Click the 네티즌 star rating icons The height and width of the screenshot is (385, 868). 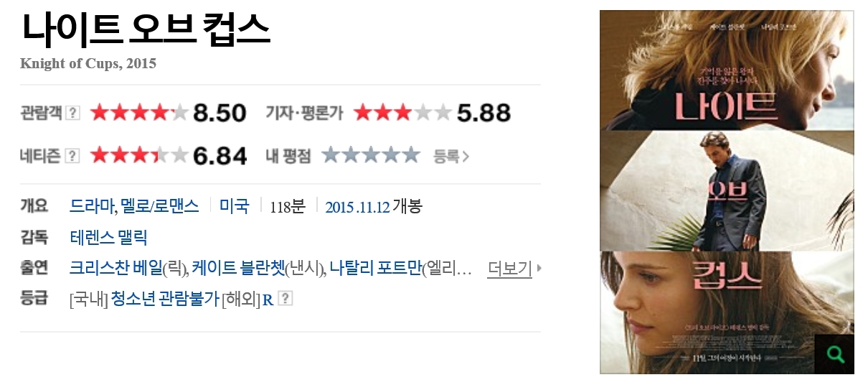click(139, 155)
